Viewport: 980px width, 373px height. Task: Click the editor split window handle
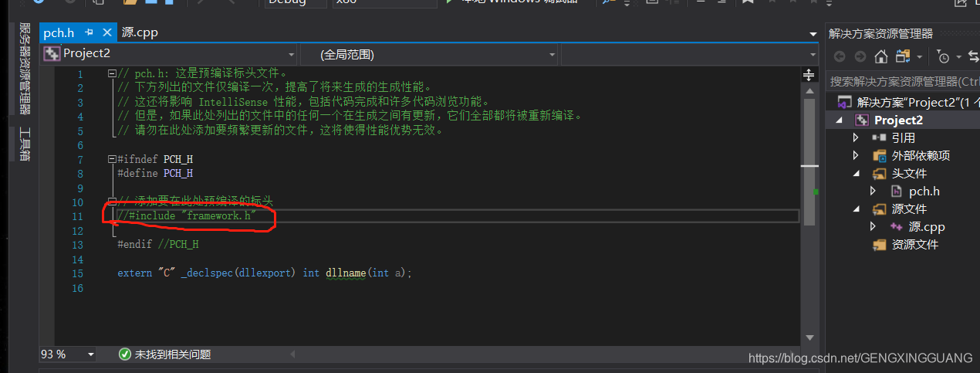pyautogui.click(x=809, y=74)
